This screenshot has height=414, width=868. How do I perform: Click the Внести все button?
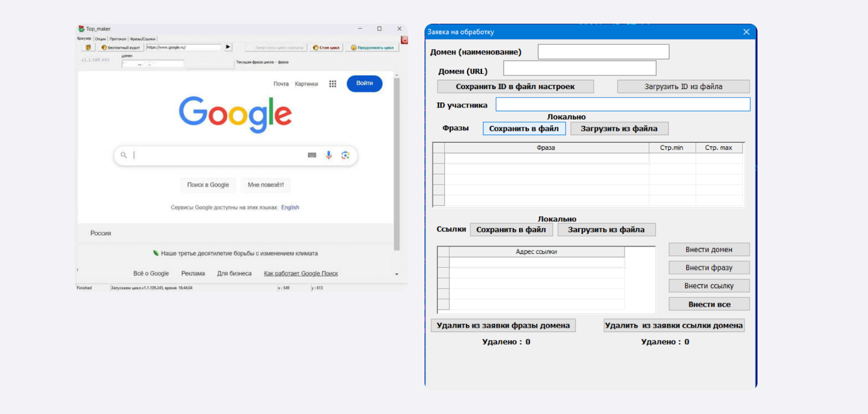coord(709,304)
